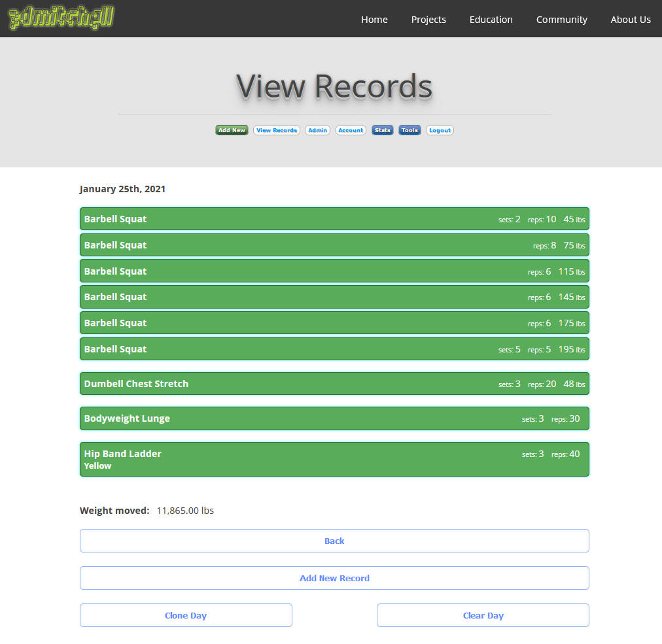Select the small View Records button
The image size is (662, 644).
tap(276, 130)
